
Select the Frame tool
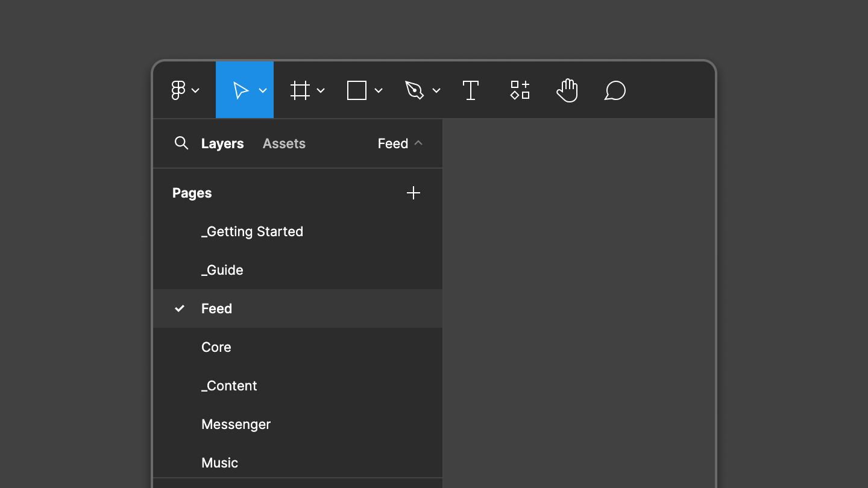pos(300,90)
